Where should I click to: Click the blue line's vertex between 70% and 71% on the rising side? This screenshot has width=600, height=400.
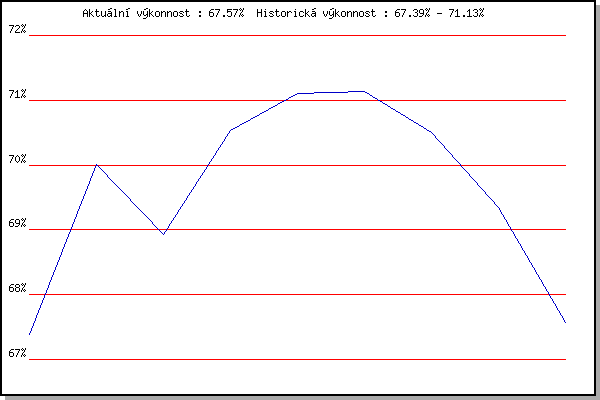coord(230,130)
